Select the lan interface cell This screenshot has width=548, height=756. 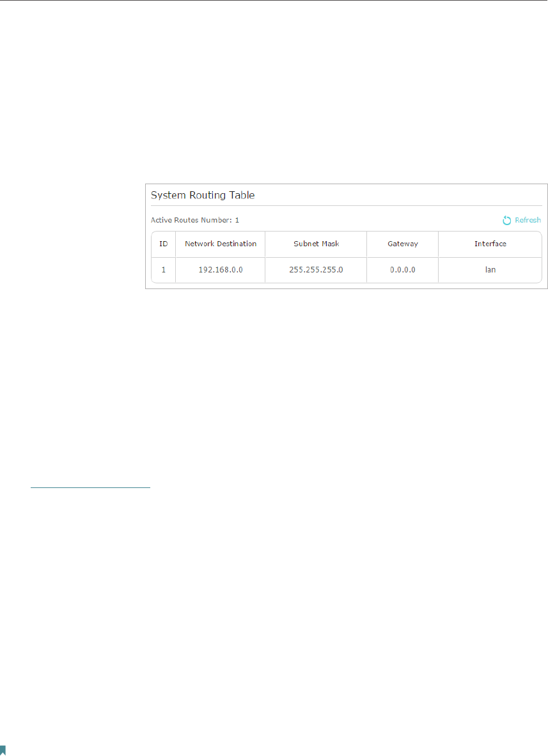[490, 270]
